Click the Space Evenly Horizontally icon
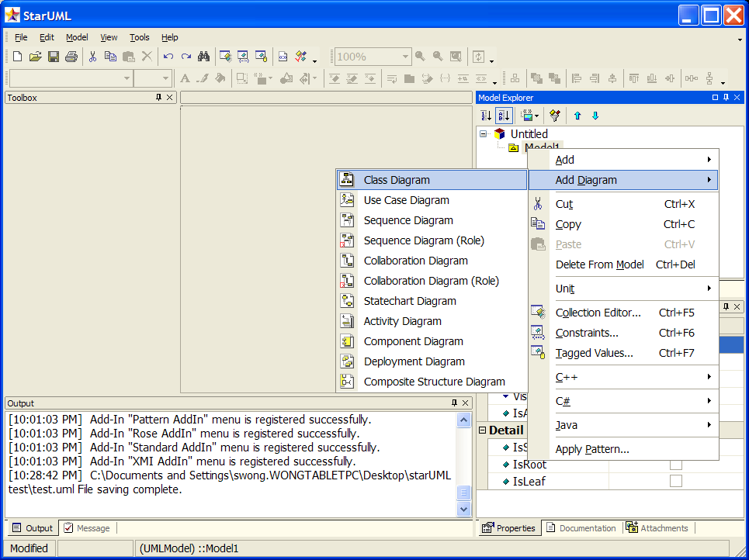The image size is (749, 560). 692,78
